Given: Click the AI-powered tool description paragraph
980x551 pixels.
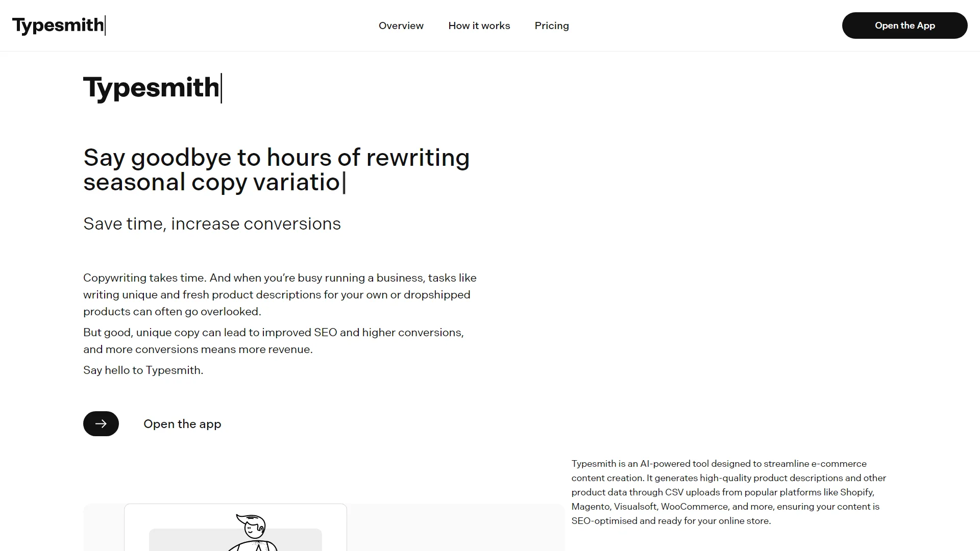Looking at the screenshot, I should (728, 492).
